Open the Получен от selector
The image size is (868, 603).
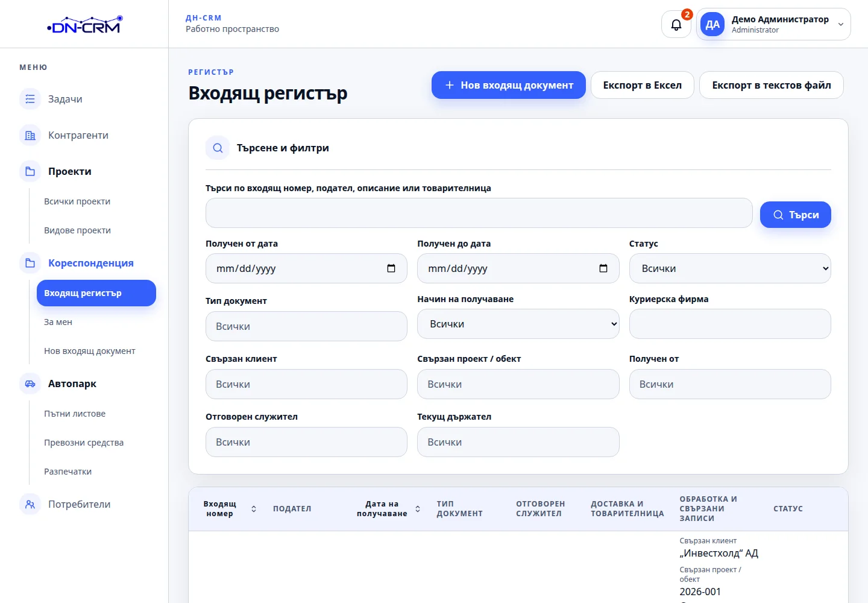pos(730,384)
